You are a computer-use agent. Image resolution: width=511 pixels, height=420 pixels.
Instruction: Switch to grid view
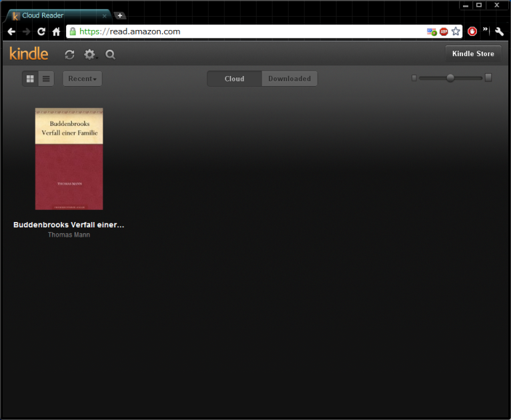point(30,79)
